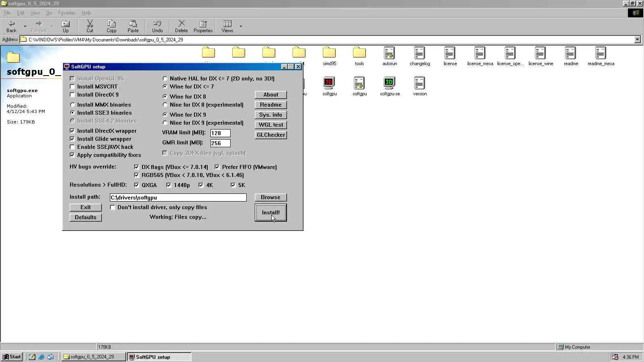The width and height of the screenshot is (644, 362).
Task: Click the Paste clipboard toolbar icon
Action: click(133, 26)
